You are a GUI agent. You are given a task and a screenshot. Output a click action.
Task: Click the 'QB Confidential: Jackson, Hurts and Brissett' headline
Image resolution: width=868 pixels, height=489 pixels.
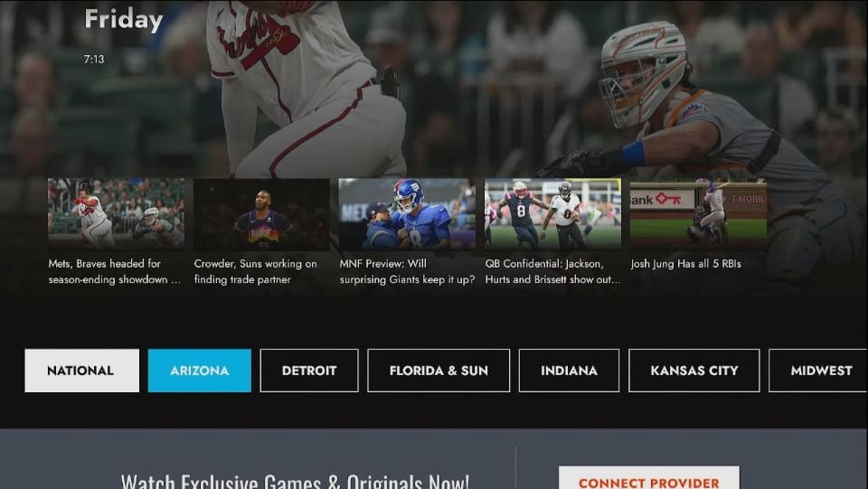552,272
